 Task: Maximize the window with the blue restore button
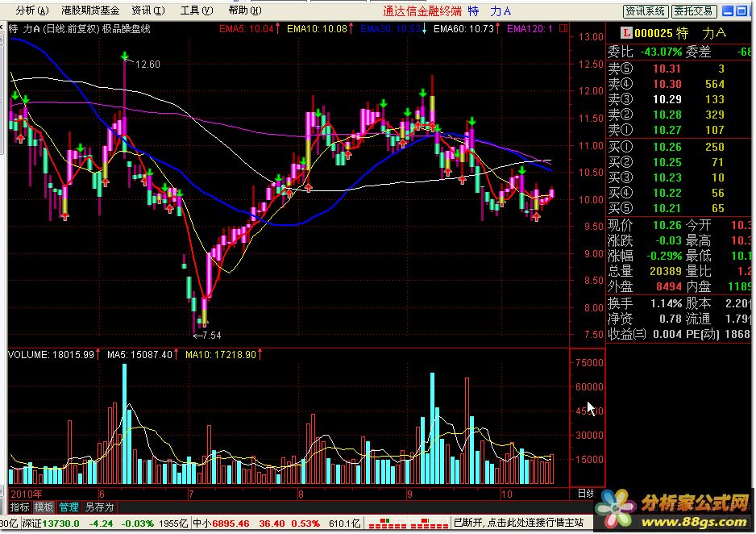coord(742,10)
